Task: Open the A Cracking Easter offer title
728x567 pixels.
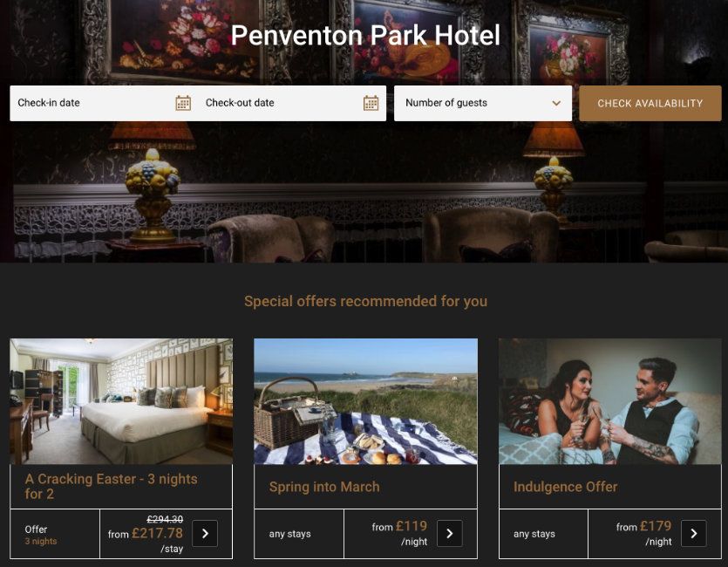Action: pyautogui.click(x=111, y=486)
